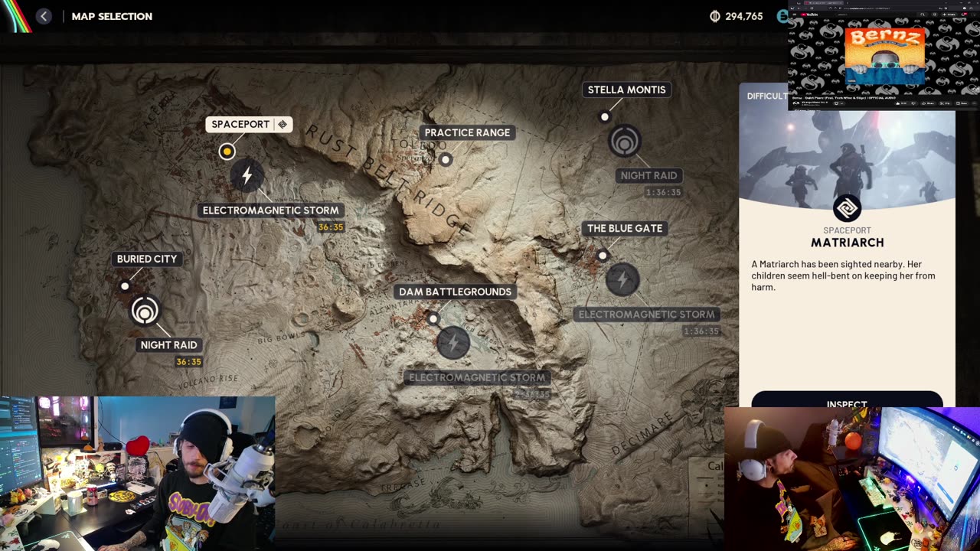Click the Matriarch emblem icon in side panel
This screenshot has height=551, width=980.
[847, 208]
